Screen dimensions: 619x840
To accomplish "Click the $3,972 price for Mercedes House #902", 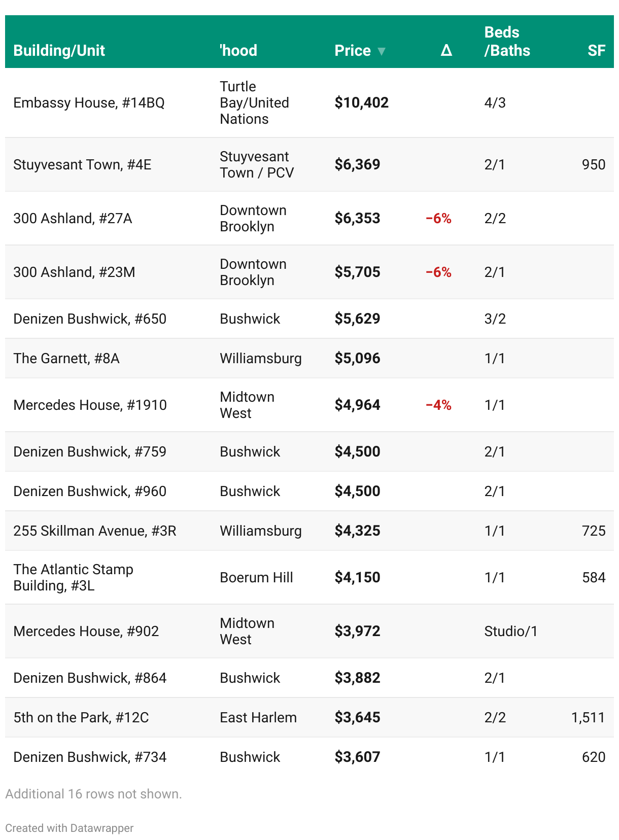I will tap(357, 632).
